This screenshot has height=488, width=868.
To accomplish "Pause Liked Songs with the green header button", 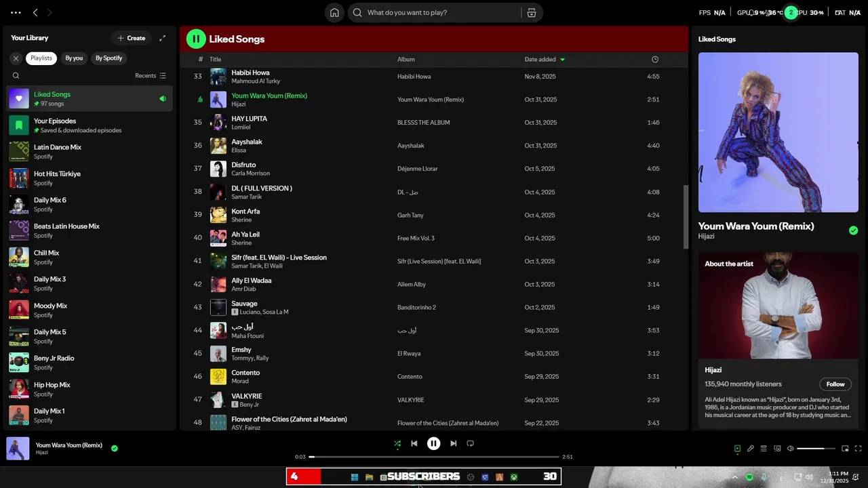I will 196,39.
